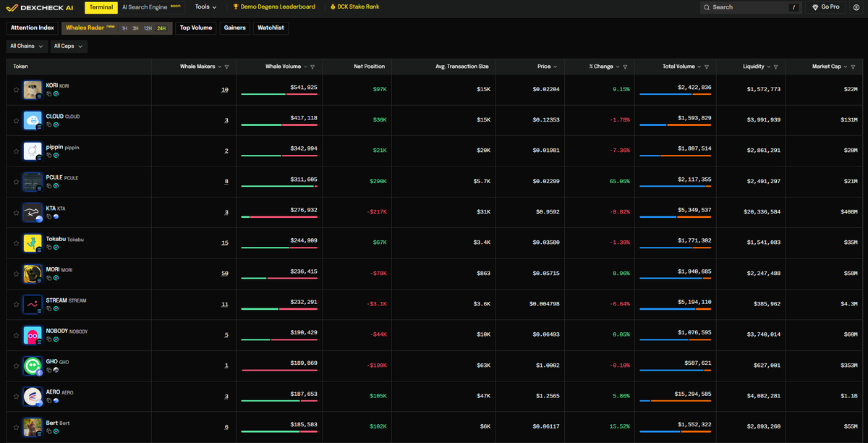This screenshot has height=443, width=868.
Task: Copy the Tokabu contract address
Action: (x=49, y=248)
